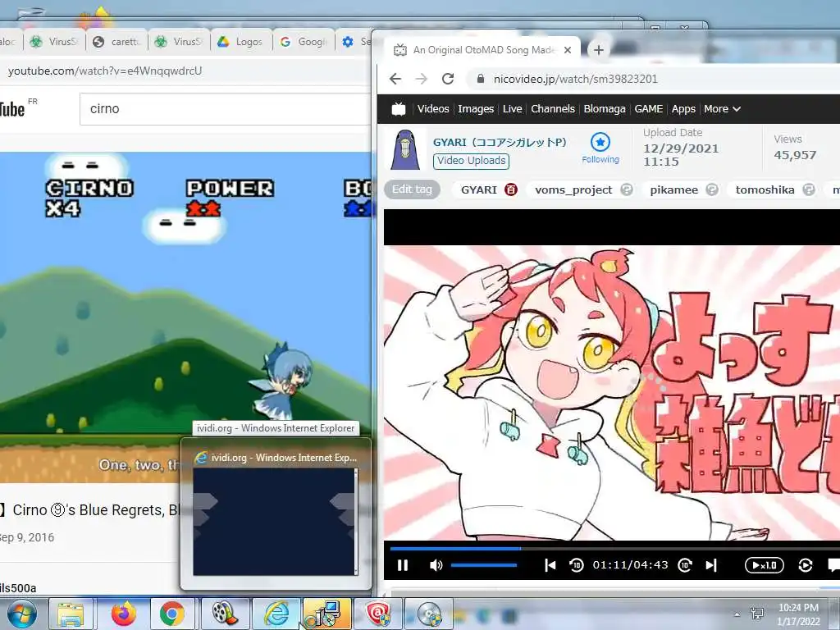
Task: Open the GYARI tag
Action: (479, 189)
